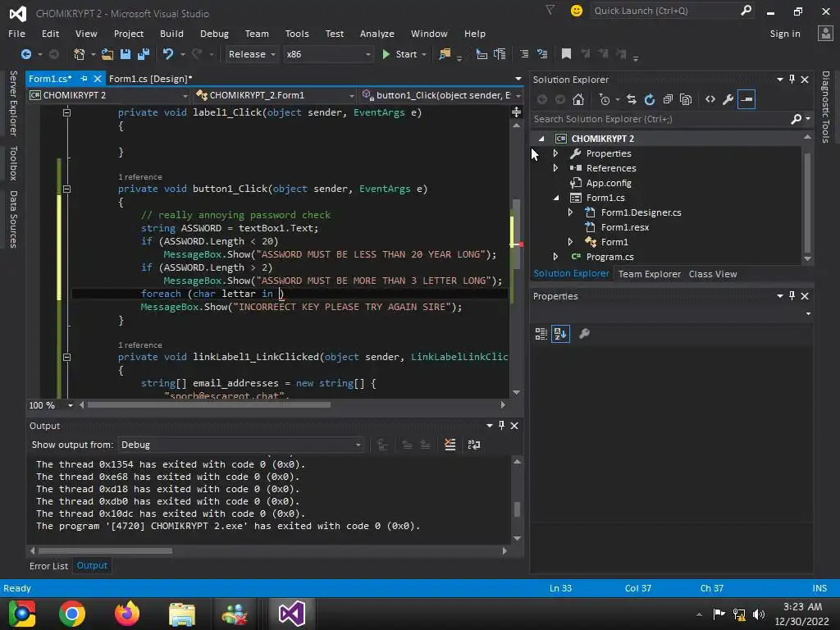Click the Clear All icon in Output panel

[450, 445]
